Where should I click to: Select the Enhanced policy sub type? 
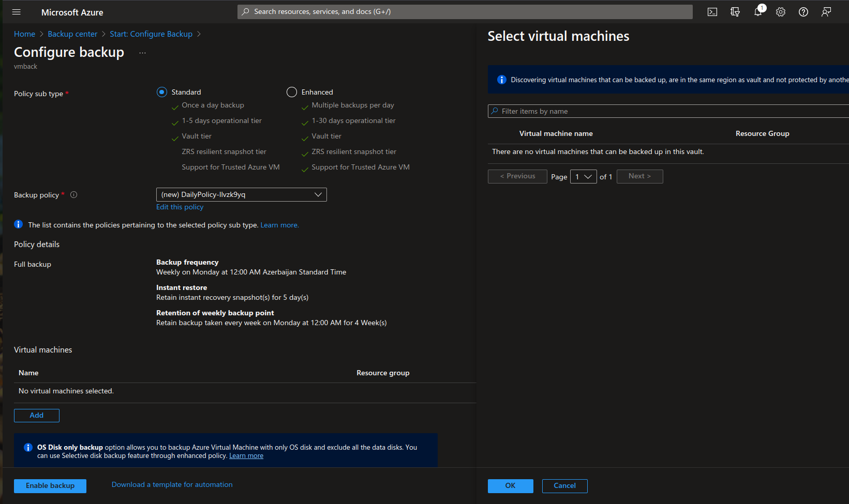pyautogui.click(x=292, y=92)
